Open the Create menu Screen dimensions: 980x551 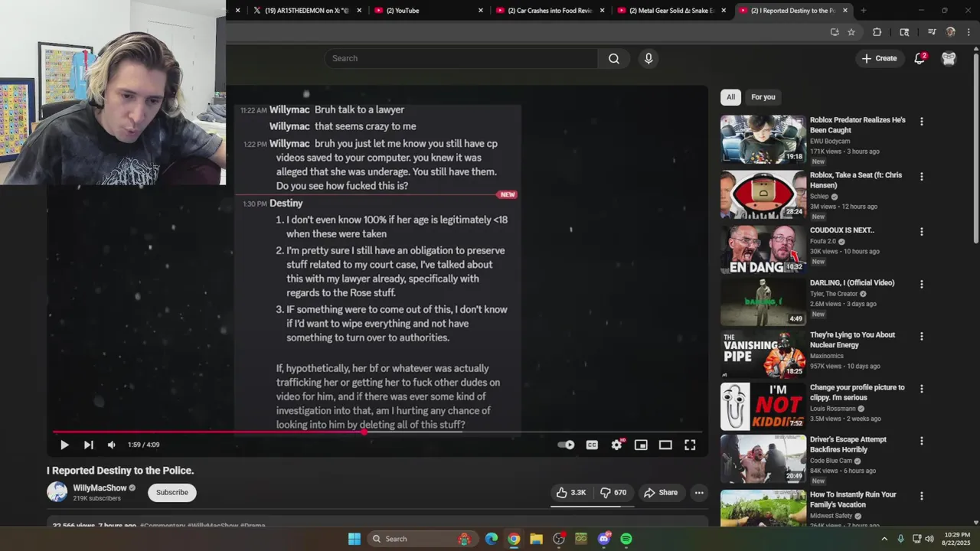pyautogui.click(x=879, y=58)
